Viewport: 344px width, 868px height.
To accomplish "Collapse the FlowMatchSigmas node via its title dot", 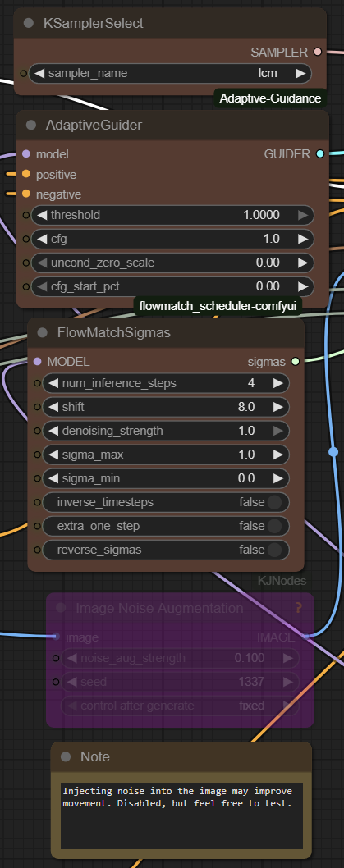I will click(x=42, y=333).
